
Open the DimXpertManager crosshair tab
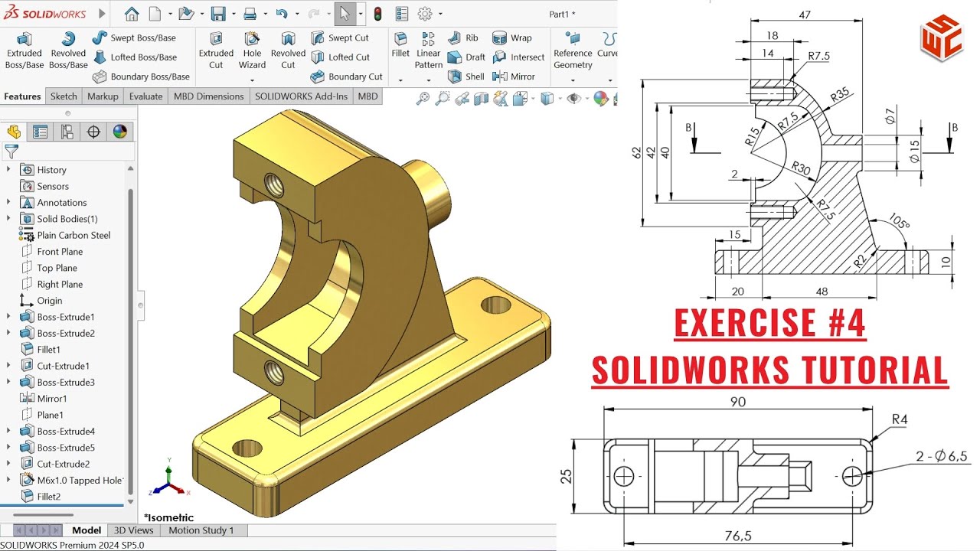point(93,132)
